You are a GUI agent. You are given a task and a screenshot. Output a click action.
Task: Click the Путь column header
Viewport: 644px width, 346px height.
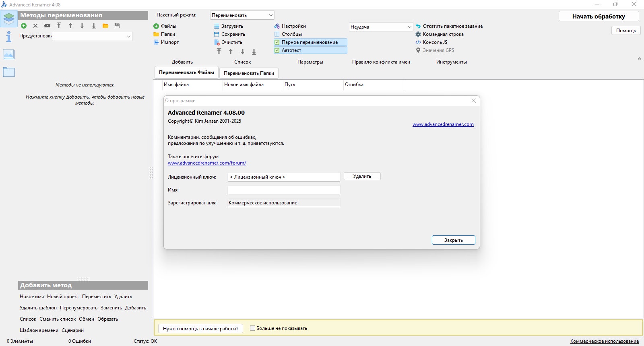click(x=313, y=84)
